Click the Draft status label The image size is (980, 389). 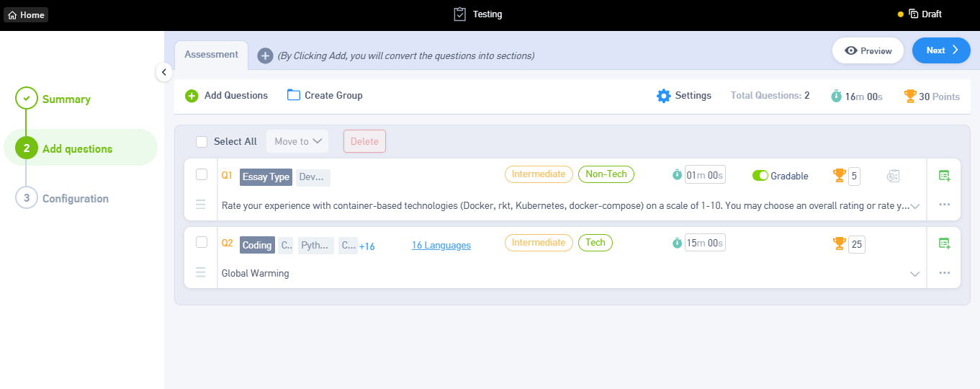(x=932, y=14)
